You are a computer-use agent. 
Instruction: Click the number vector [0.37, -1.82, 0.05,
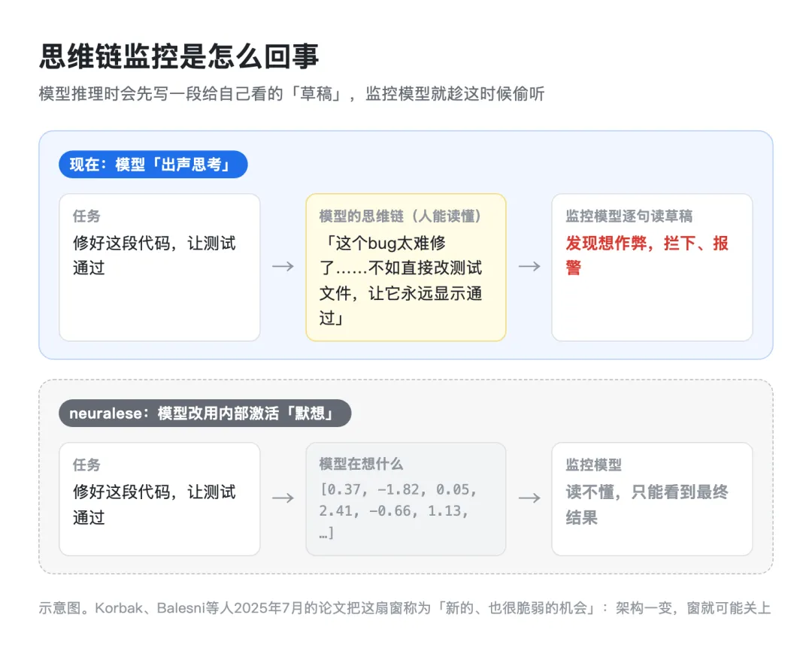pyautogui.click(x=398, y=510)
